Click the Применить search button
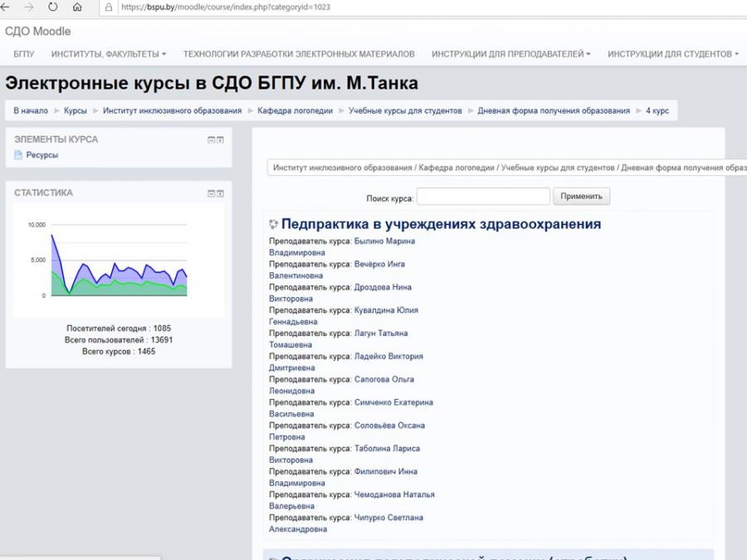747x560 pixels. (581, 196)
